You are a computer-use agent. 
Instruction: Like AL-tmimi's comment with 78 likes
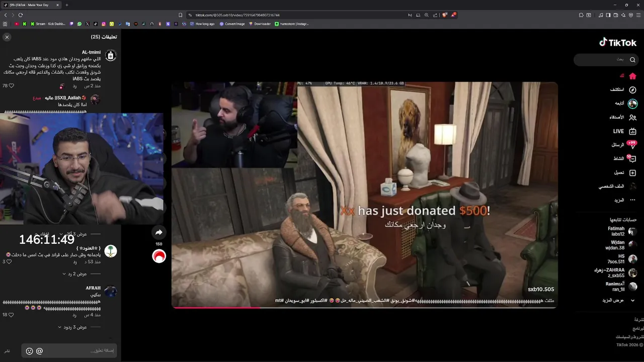[11, 86]
